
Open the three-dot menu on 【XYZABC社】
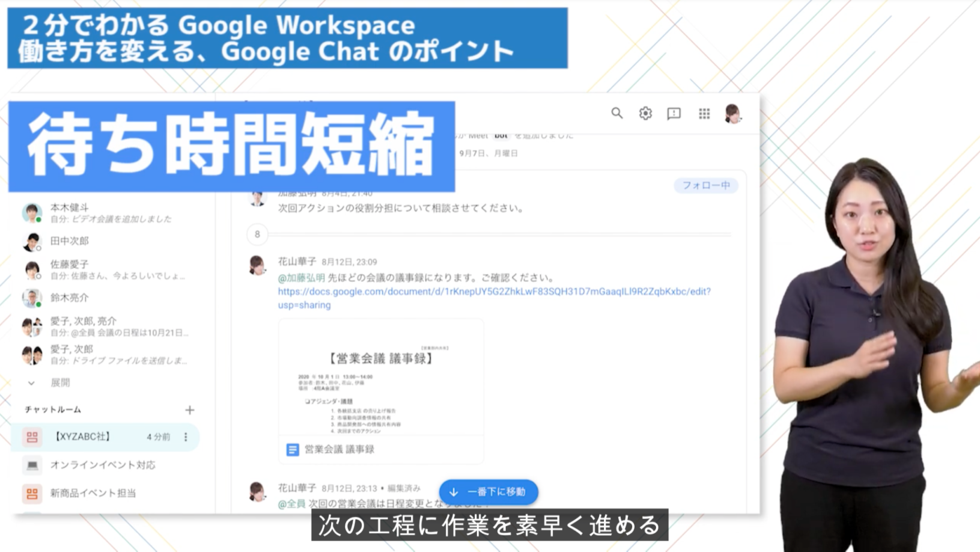(x=186, y=437)
